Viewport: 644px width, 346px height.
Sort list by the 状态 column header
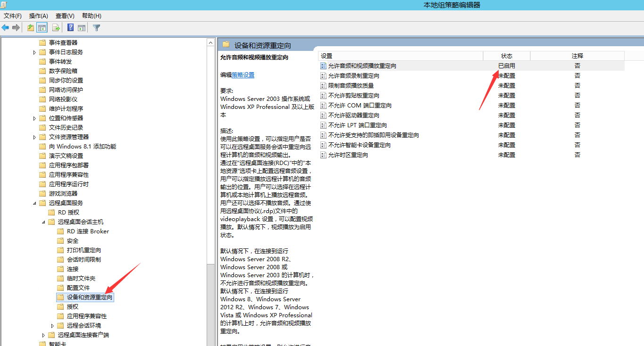506,56
